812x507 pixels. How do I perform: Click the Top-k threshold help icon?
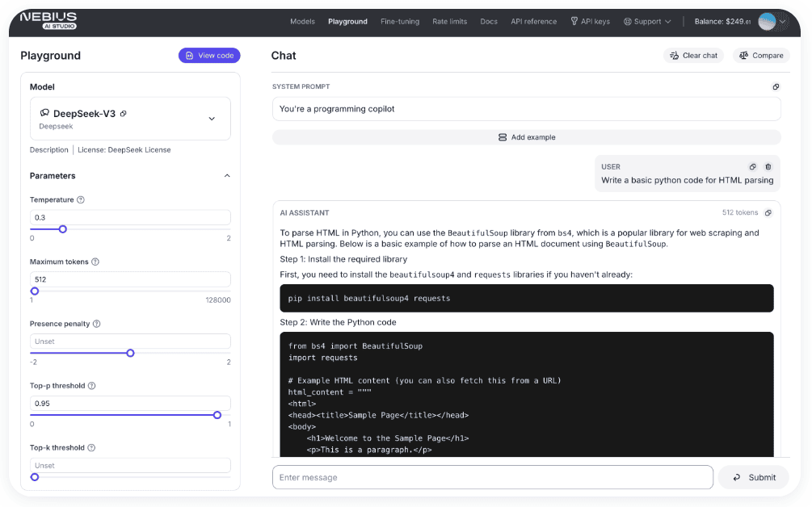click(x=91, y=448)
